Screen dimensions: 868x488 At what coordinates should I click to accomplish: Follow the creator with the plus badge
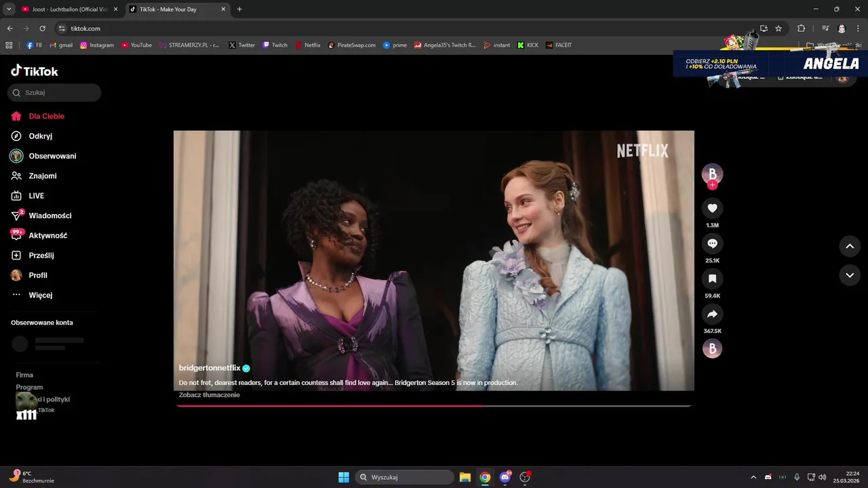click(712, 185)
